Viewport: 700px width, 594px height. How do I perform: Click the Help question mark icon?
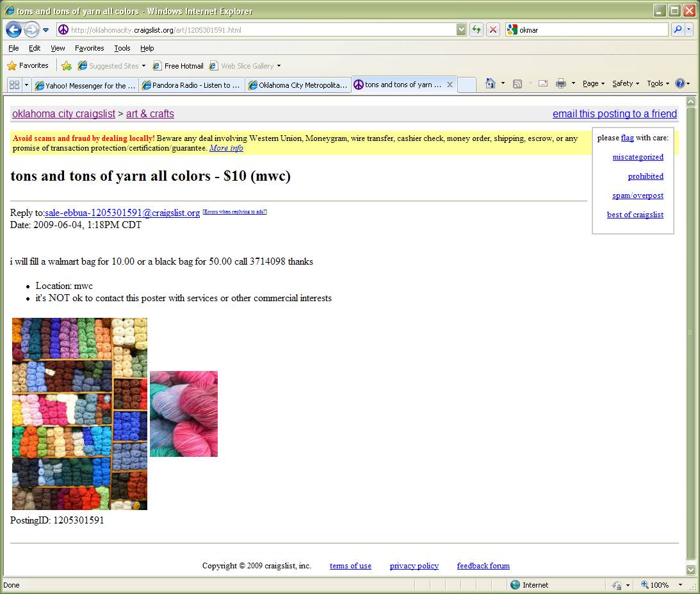click(x=680, y=83)
